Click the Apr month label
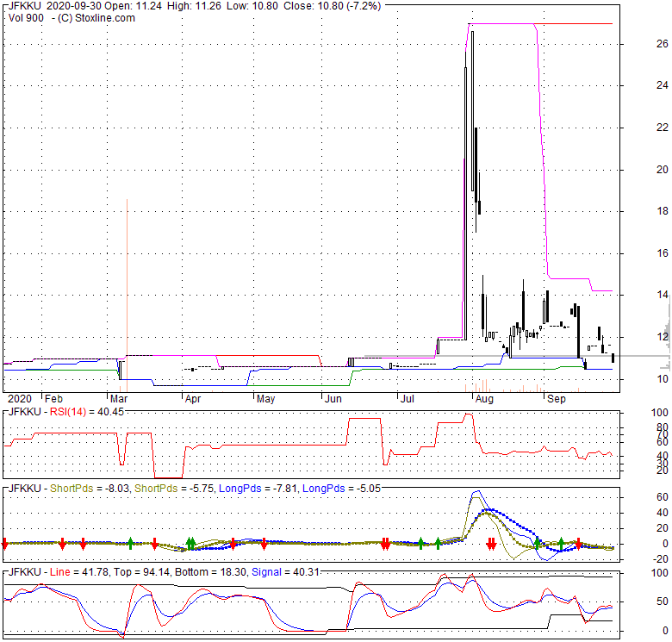The height and width of the screenshot is (642, 672). [193, 399]
